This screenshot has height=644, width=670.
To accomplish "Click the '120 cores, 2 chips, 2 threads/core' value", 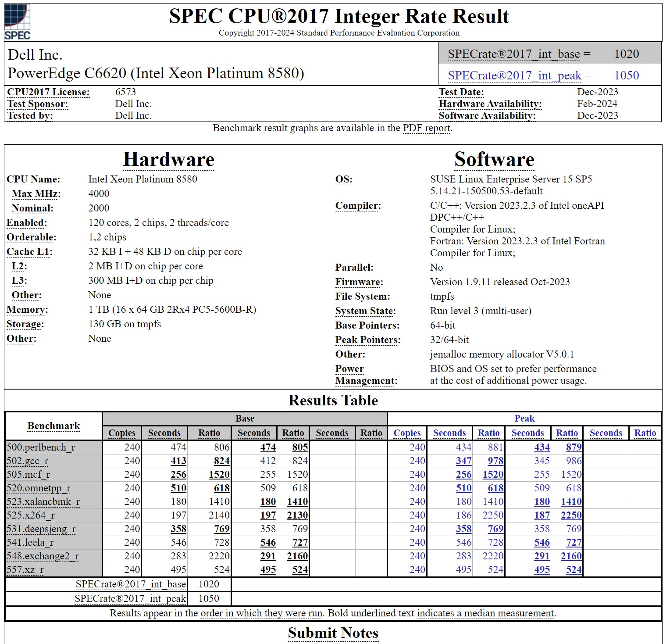I will coord(159,223).
